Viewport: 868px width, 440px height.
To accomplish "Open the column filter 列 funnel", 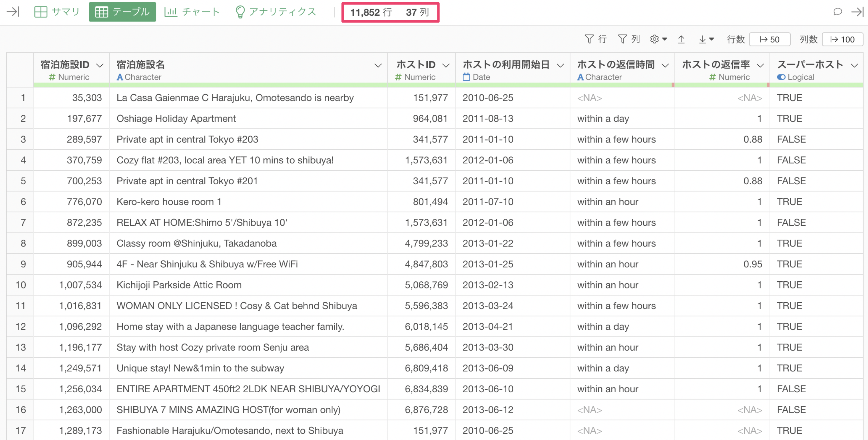I will [x=629, y=39].
